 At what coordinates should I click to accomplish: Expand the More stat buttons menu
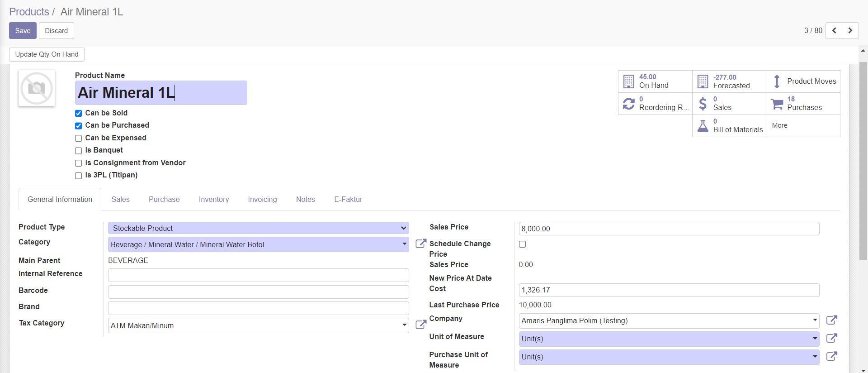[803, 125]
